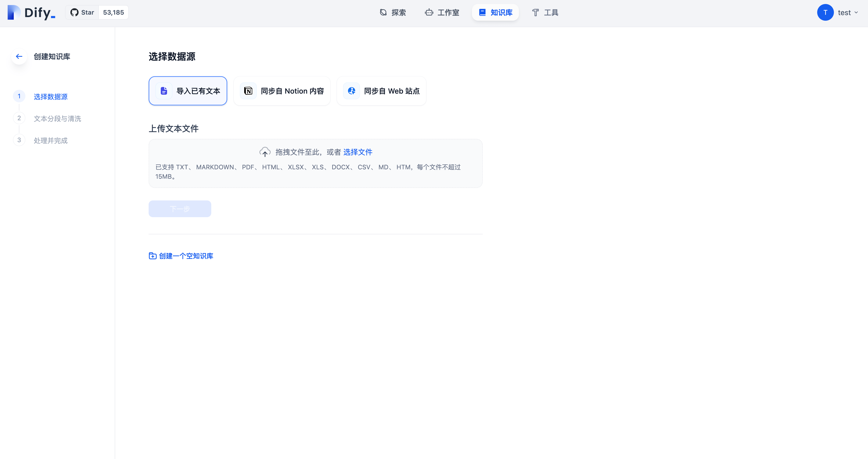Click the folder-plus icon
This screenshot has height=459, width=868.
[x=153, y=256]
